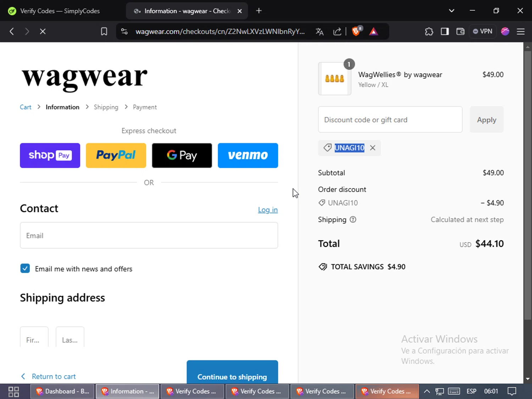Open the Shipping help question icon
532x399 pixels.
click(x=353, y=220)
